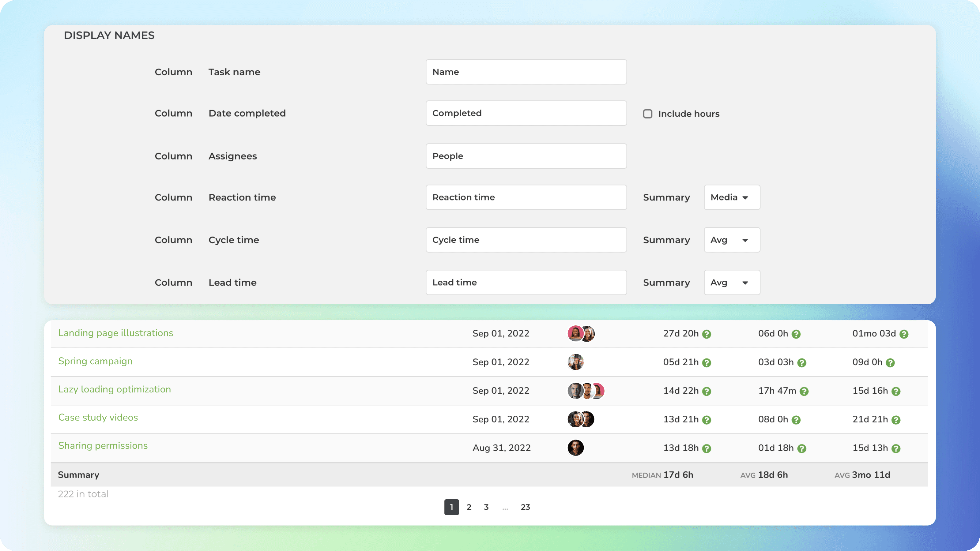Click the Assignees display name field
Image resolution: width=980 pixels, height=551 pixels.
(x=526, y=156)
